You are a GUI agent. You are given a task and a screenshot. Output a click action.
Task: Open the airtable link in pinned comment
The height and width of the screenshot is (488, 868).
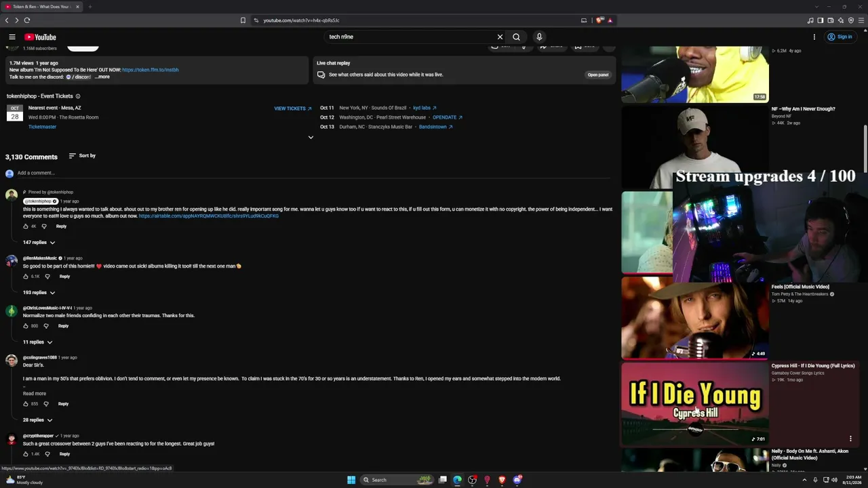point(209,216)
